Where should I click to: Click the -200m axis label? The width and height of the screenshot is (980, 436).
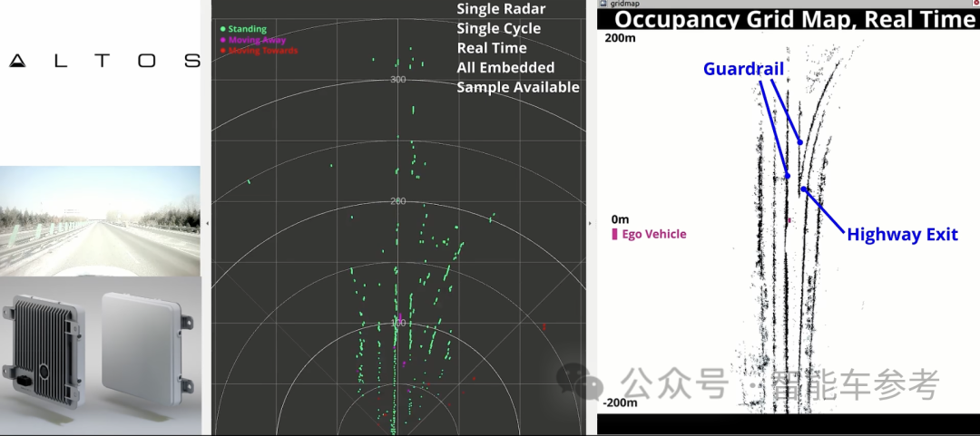[x=622, y=402]
